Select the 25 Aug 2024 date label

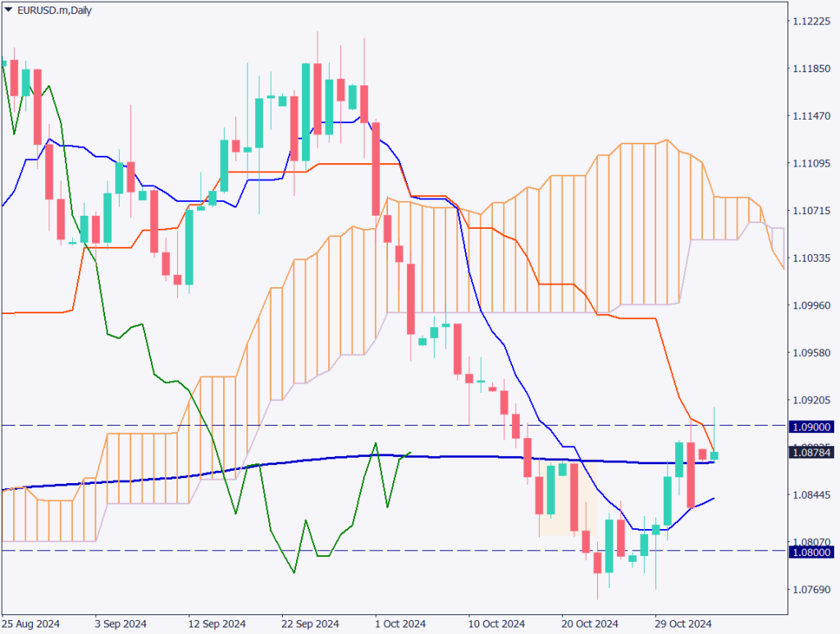(x=31, y=623)
